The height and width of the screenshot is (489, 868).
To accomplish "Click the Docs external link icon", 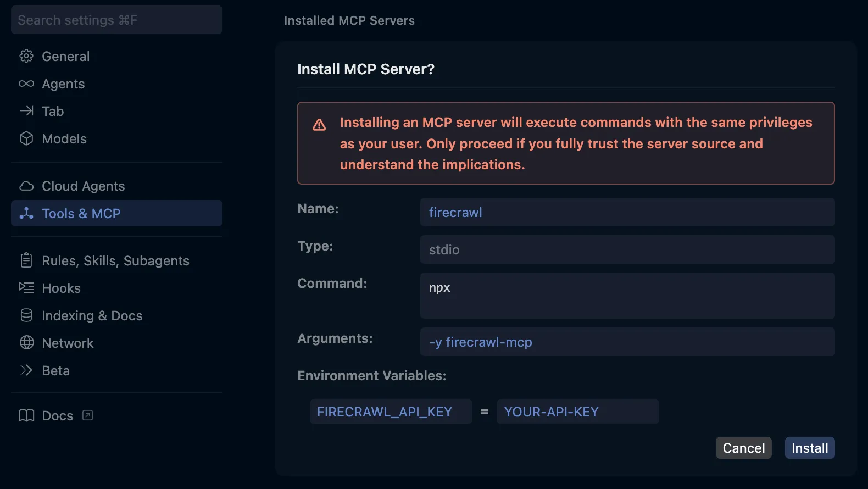I will pyautogui.click(x=87, y=415).
